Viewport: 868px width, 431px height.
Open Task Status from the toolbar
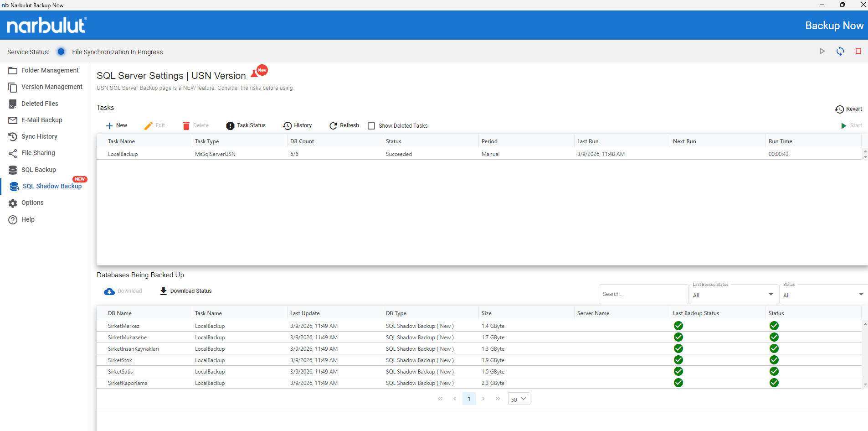click(246, 126)
